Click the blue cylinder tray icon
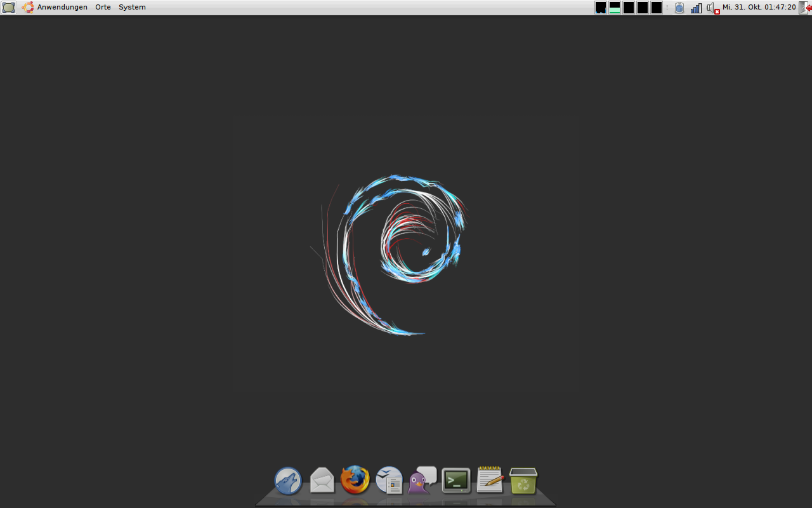 (x=679, y=8)
